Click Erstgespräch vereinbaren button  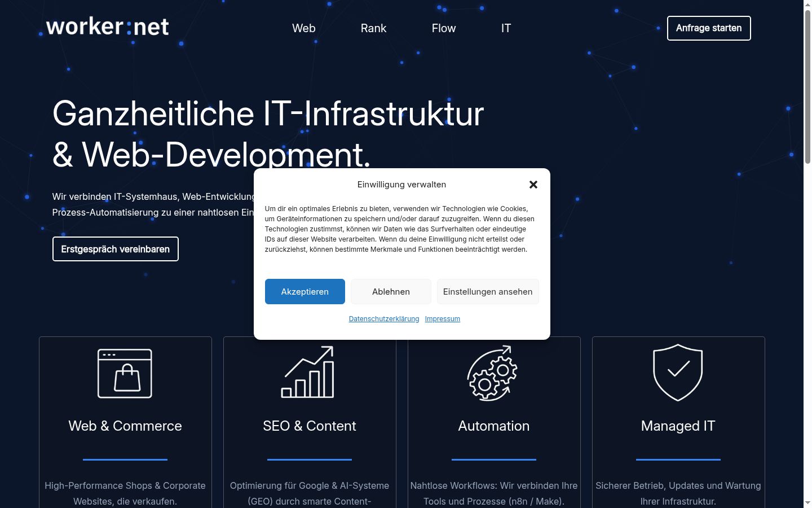click(x=116, y=249)
